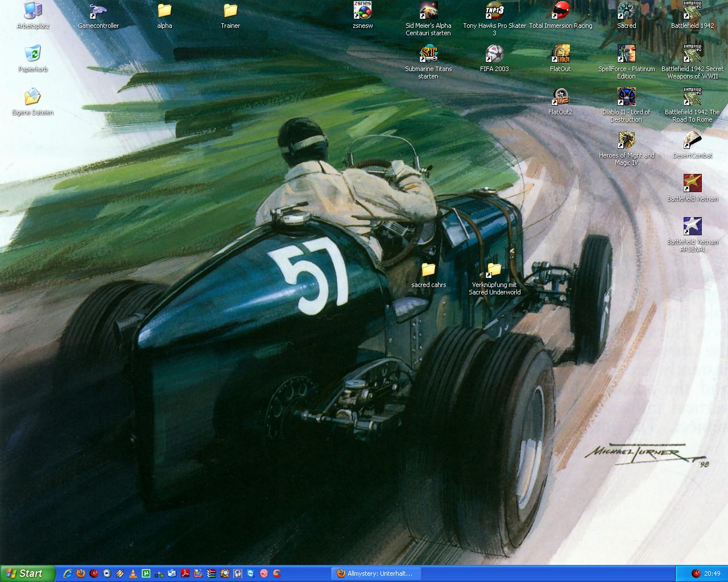The height and width of the screenshot is (582, 728).
Task: Launch SpellForce Platinum Edition shortcut
Action: (626, 63)
